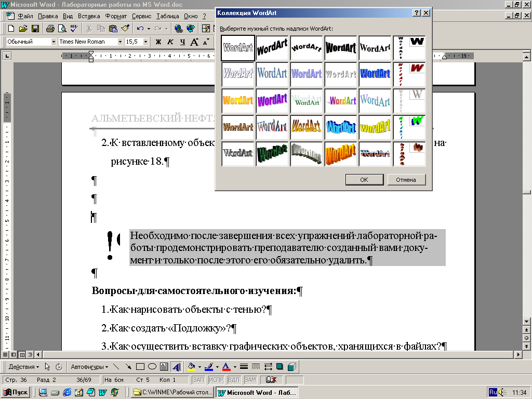Select the Rectangle drawing tool
This screenshot has height=399, width=532.
140,367
